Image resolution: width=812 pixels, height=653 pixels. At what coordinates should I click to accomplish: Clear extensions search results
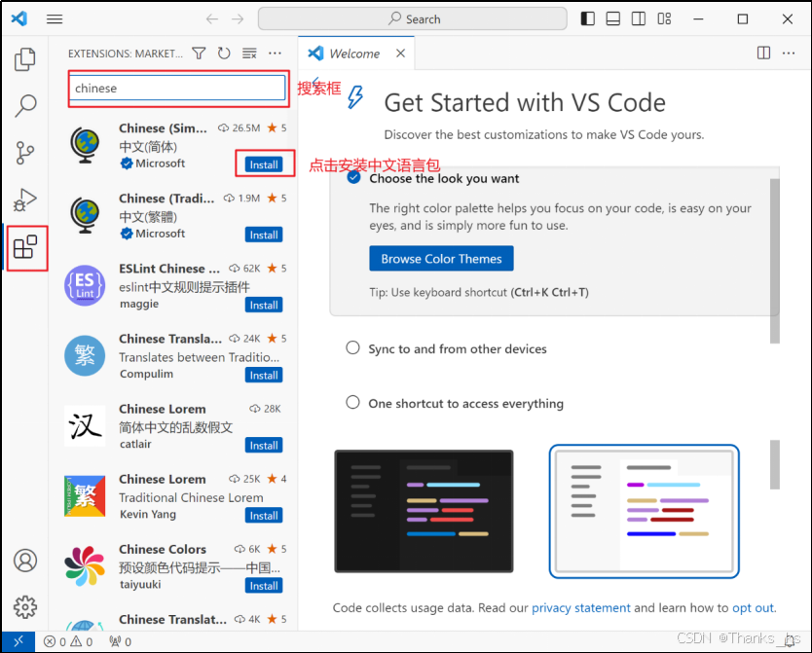pos(249,54)
